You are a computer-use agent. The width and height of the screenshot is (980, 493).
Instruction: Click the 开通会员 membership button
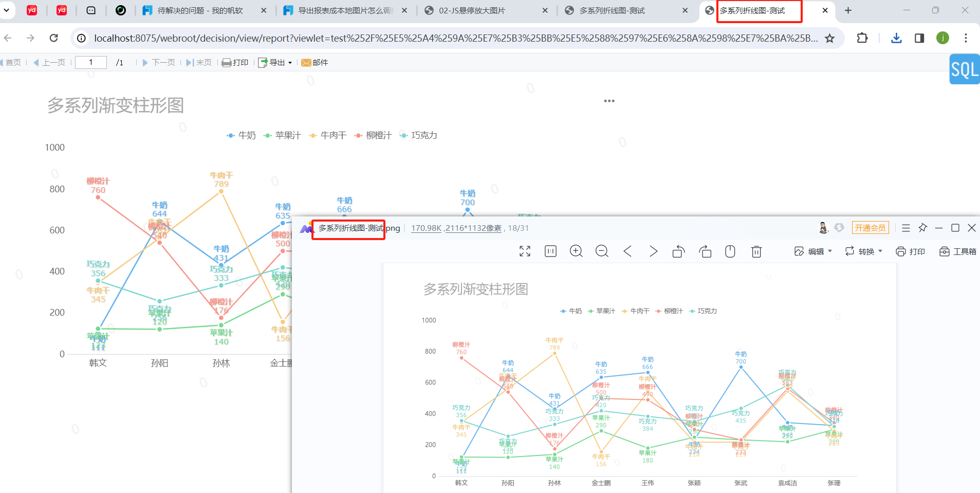(870, 228)
